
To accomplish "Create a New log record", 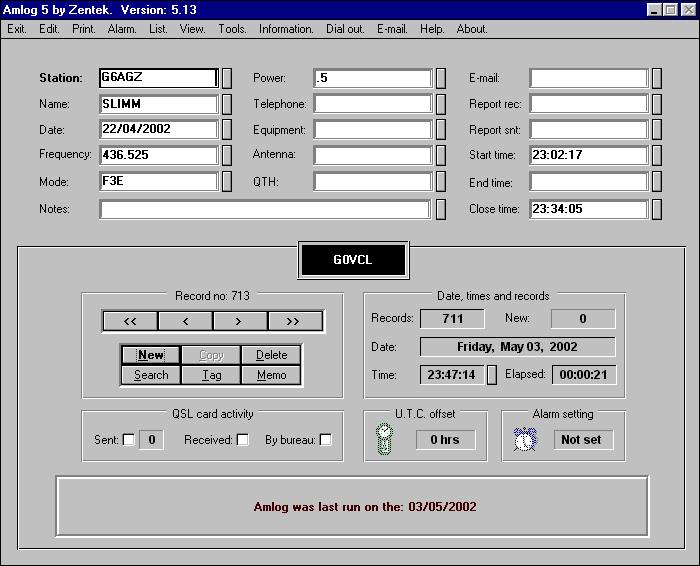I will coord(151,355).
